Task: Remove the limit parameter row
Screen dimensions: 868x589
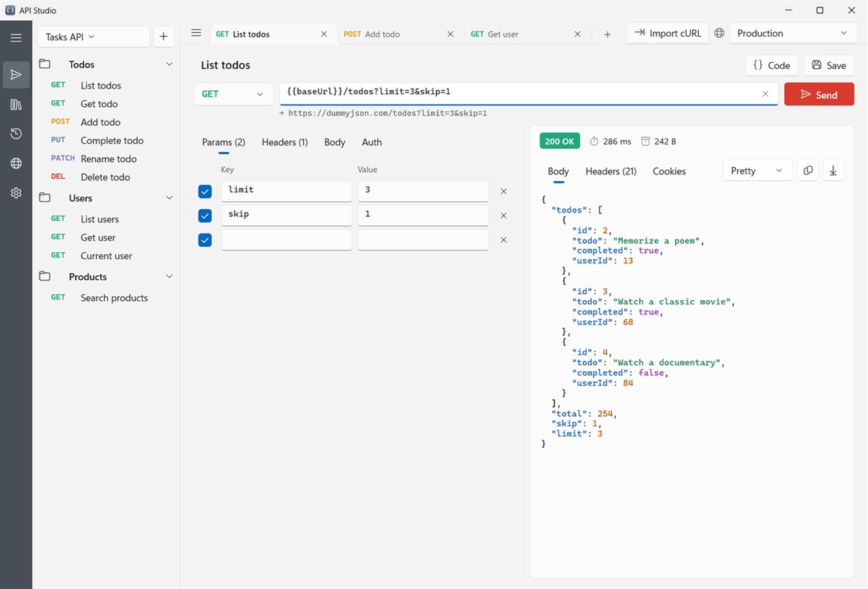Action: 503,191
